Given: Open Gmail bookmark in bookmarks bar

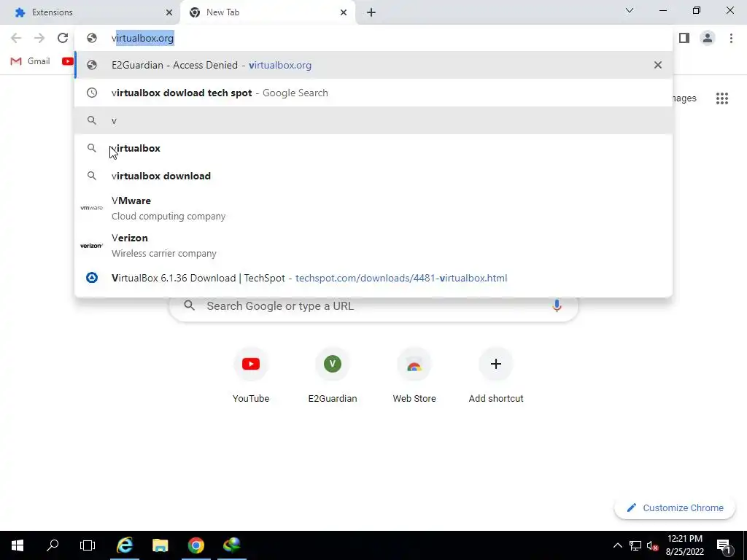Looking at the screenshot, I should click(x=30, y=61).
